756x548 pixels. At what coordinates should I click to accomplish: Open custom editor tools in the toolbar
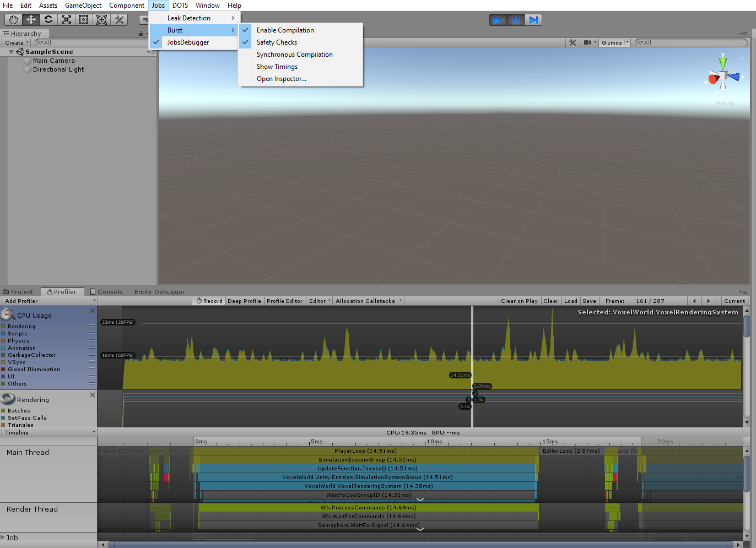coord(119,20)
